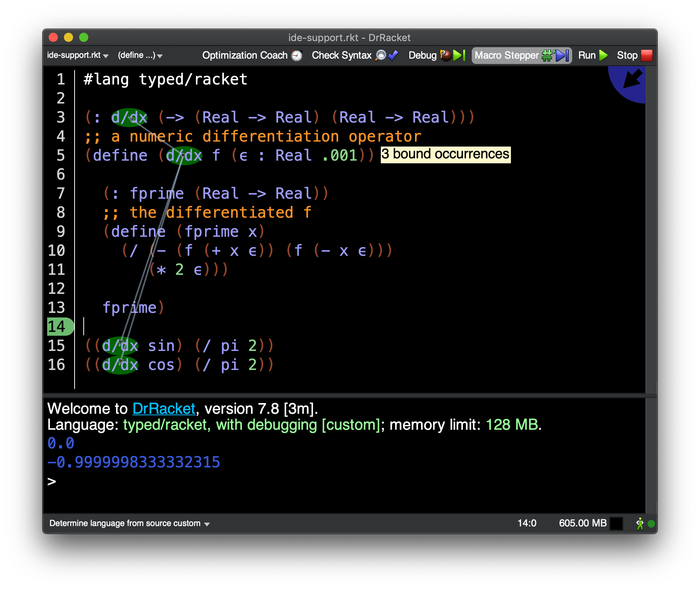
Task: Click cos on line 16
Action: click(161, 365)
